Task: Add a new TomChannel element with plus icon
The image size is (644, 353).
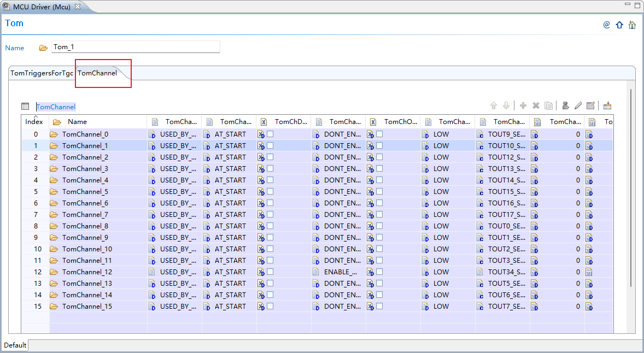Action: [523, 106]
